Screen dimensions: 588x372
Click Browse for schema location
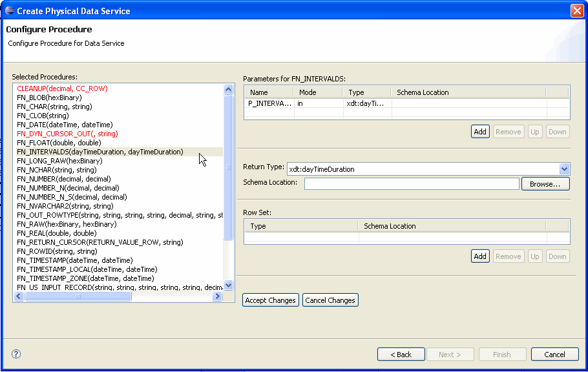(545, 184)
